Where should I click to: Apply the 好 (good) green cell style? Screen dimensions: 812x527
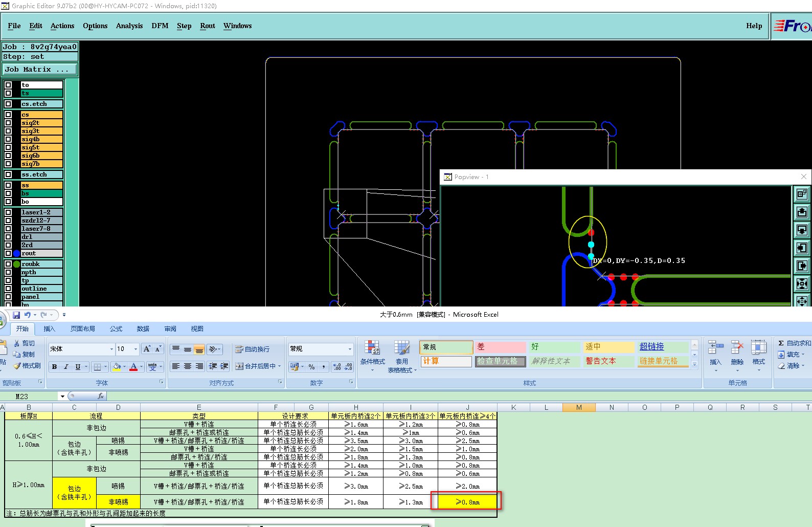click(555, 347)
